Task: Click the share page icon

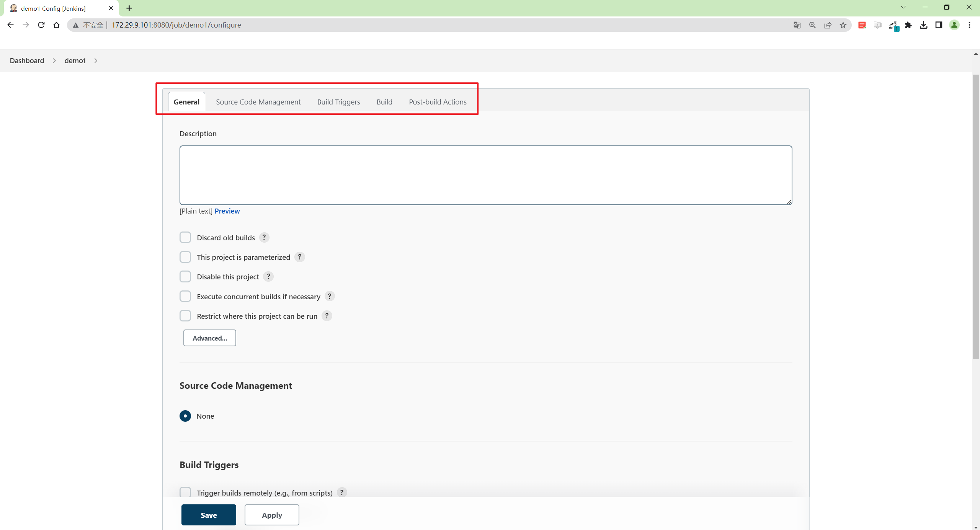Action: 828,25
